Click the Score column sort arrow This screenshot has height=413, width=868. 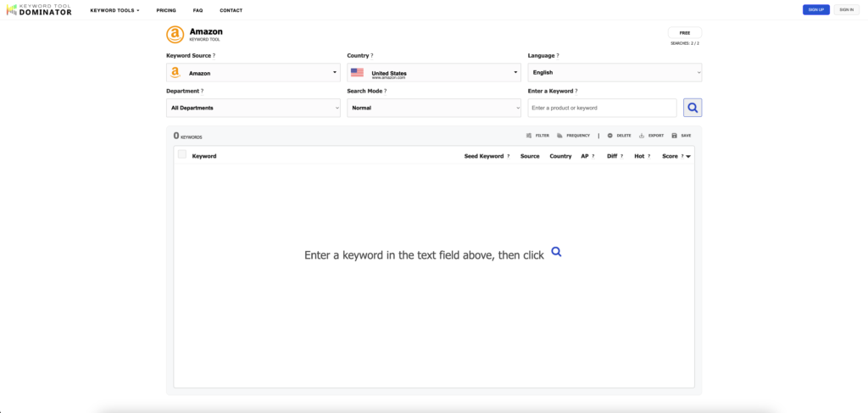(688, 157)
